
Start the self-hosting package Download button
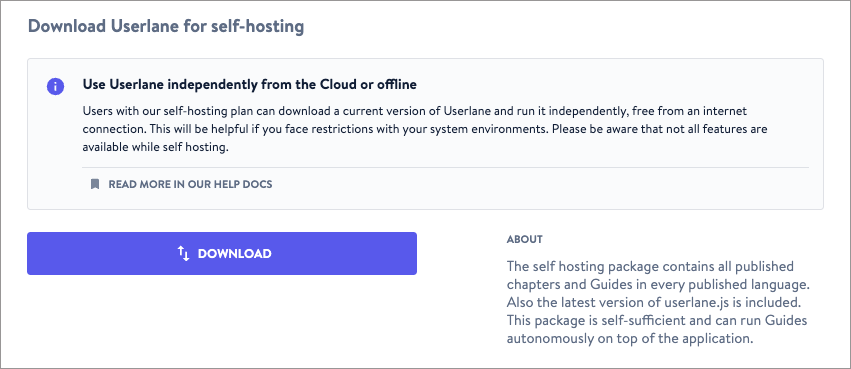click(222, 253)
